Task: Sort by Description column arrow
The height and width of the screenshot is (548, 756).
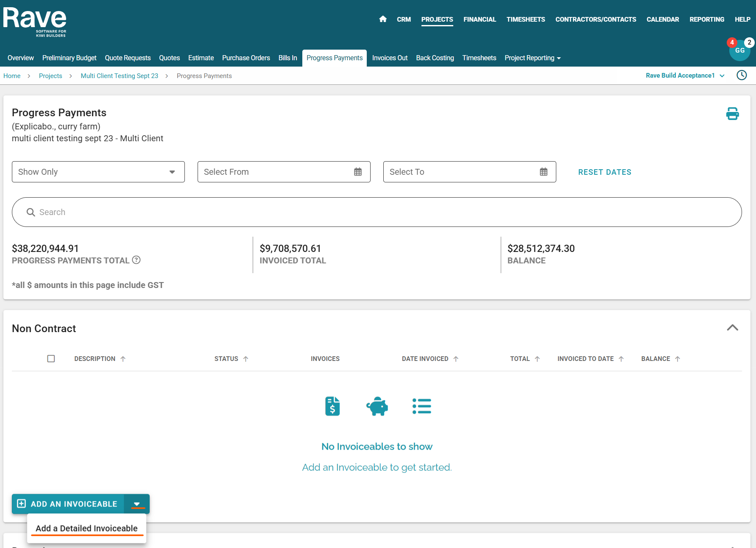Action: pos(123,359)
